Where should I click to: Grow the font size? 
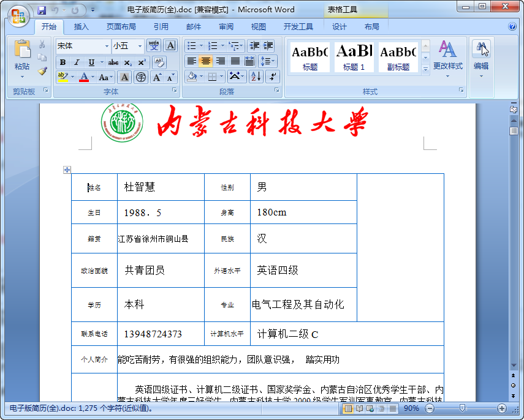pyautogui.click(x=157, y=78)
